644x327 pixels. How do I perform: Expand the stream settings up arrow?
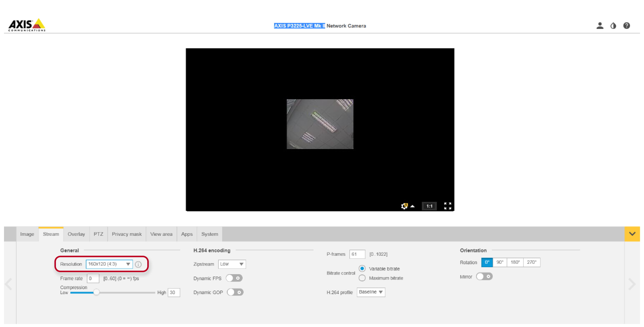tap(413, 206)
